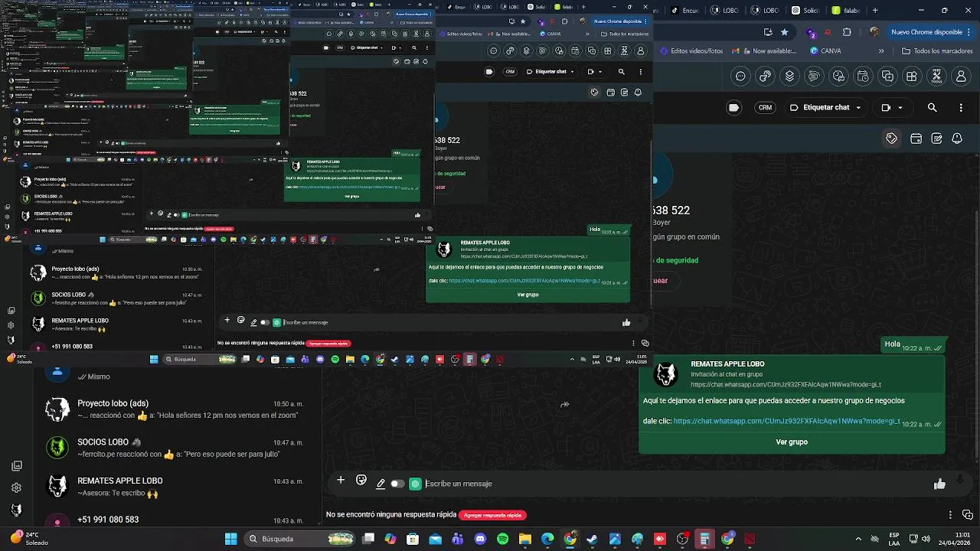The height and width of the screenshot is (551, 980).
Task: Click the outermost 'Agregar respuesta rápida' red button
Action: [x=492, y=515]
